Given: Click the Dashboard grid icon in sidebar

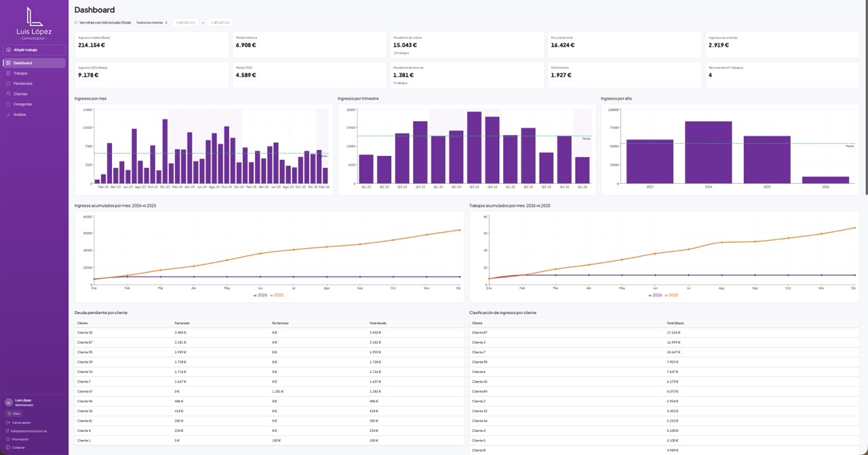Looking at the screenshot, I should click(8, 63).
